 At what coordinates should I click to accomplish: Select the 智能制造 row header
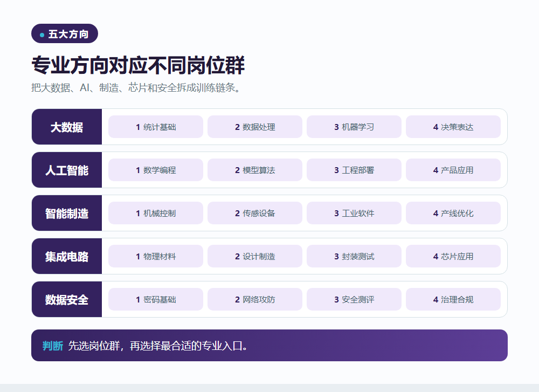click(67, 213)
